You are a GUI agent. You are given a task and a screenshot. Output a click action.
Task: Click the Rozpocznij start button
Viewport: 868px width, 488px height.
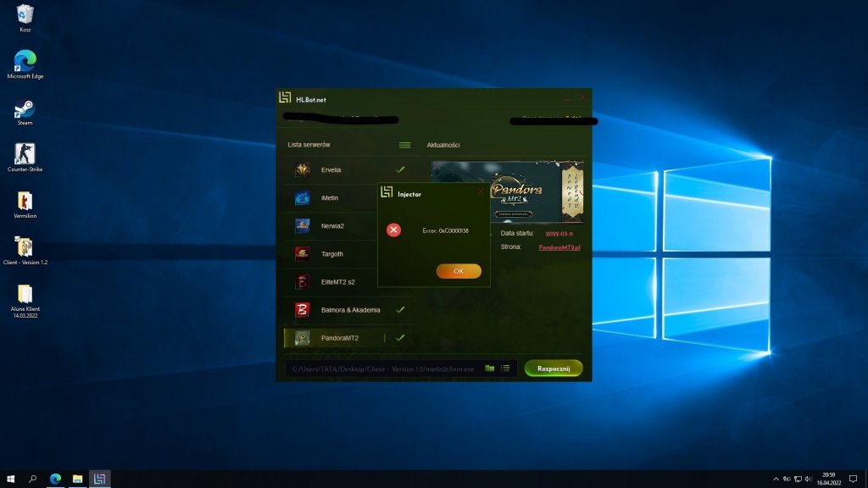tap(554, 369)
